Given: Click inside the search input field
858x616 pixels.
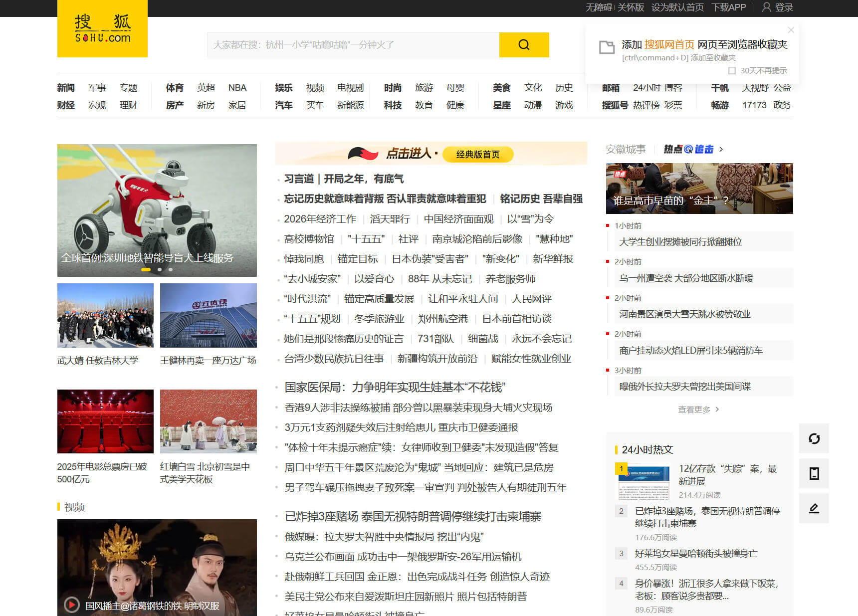Looking at the screenshot, I should pyautogui.click(x=349, y=45).
